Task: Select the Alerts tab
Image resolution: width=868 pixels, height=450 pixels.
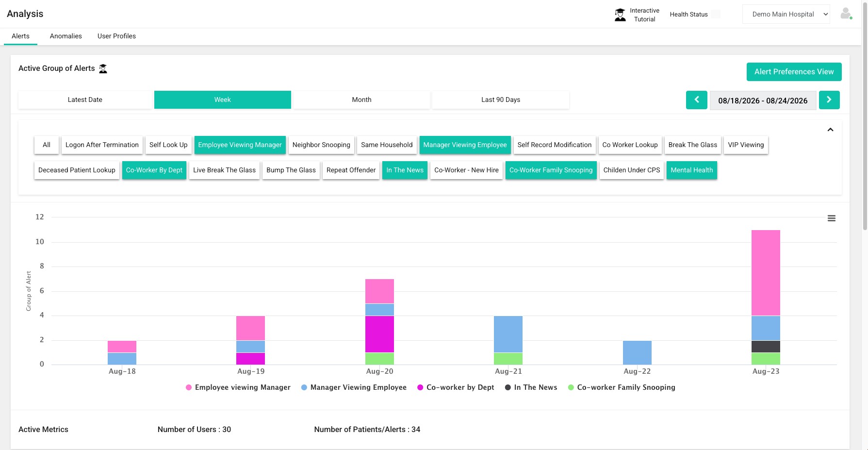Action: pyautogui.click(x=20, y=36)
